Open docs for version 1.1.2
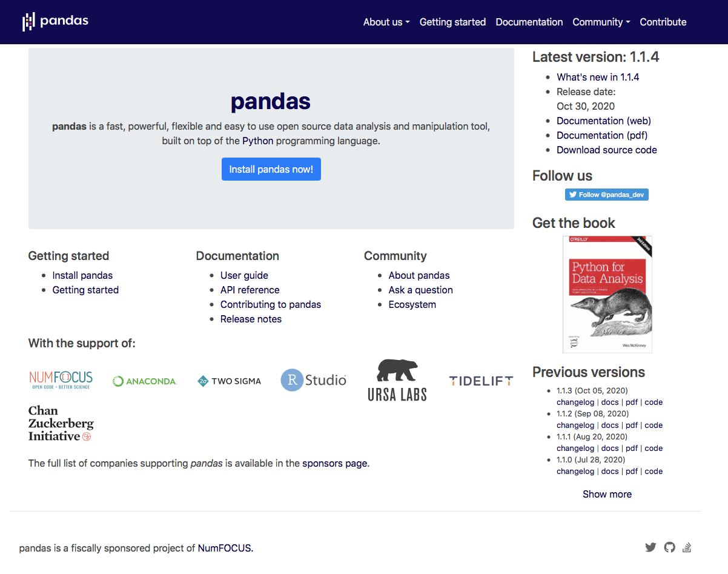 click(x=610, y=425)
